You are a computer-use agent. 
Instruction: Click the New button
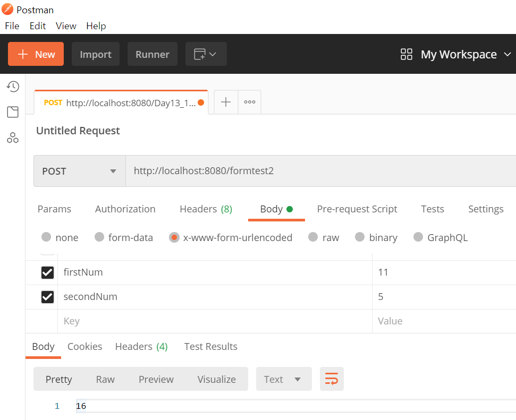pos(36,54)
